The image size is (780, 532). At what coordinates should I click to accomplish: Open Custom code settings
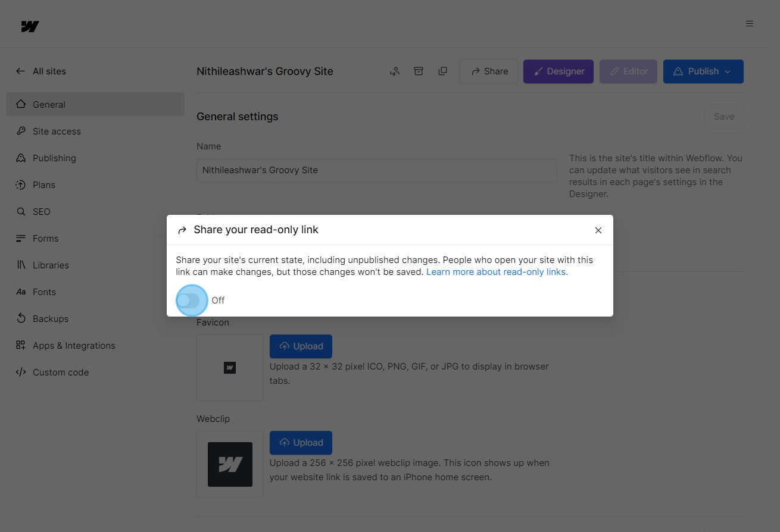tap(95, 372)
